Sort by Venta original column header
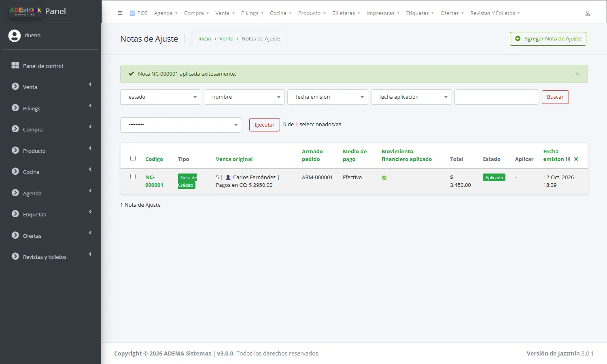Viewport: 607px width, 364px height. pyautogui.click(x=234, y=159)
